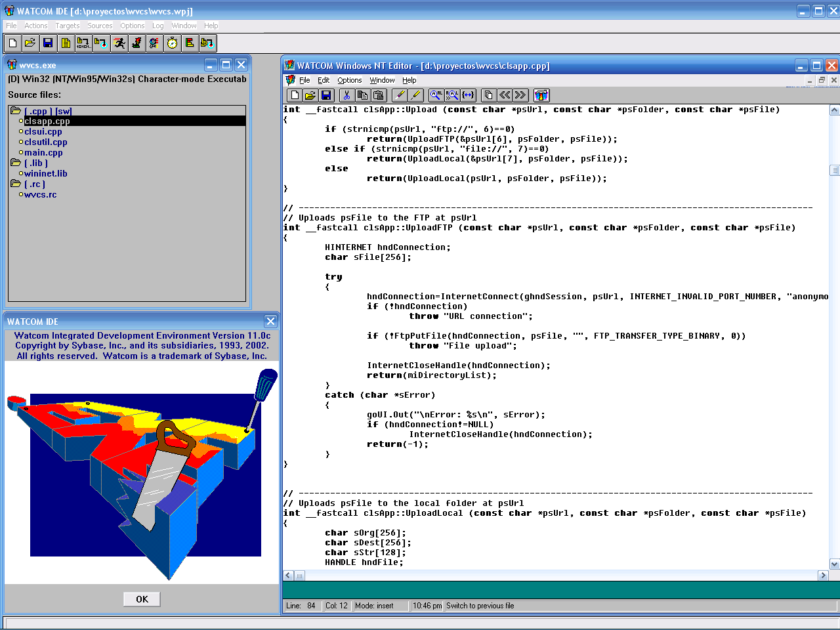This screenshot has height=630, width=840.
Task: Open the IDE Sources menu
Action: [100, 26]
